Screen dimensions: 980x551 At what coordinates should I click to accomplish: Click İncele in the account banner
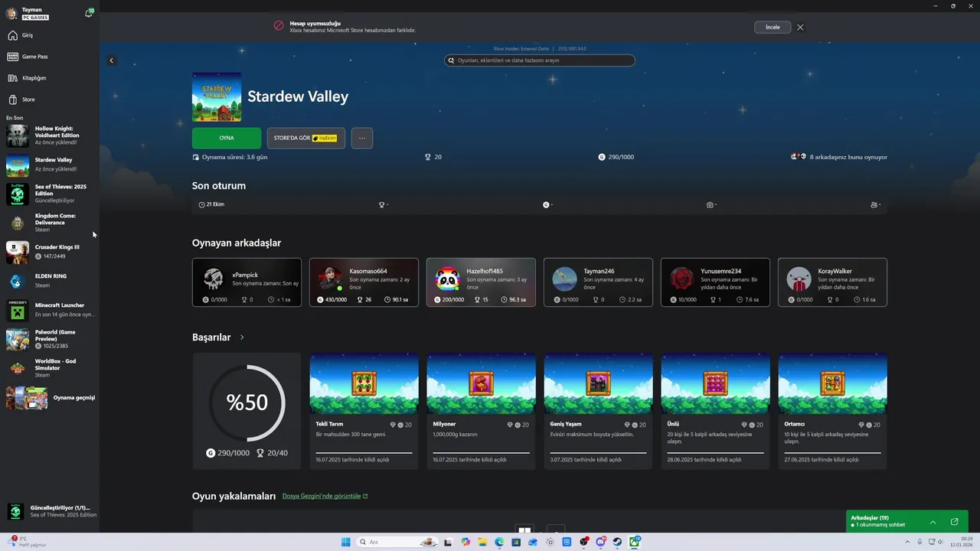tap(773, 27)
